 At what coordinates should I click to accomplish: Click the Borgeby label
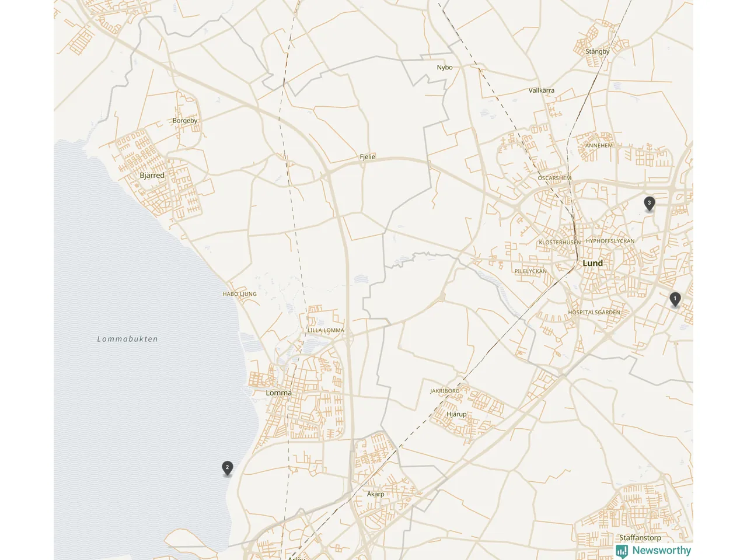coord(185,121)
